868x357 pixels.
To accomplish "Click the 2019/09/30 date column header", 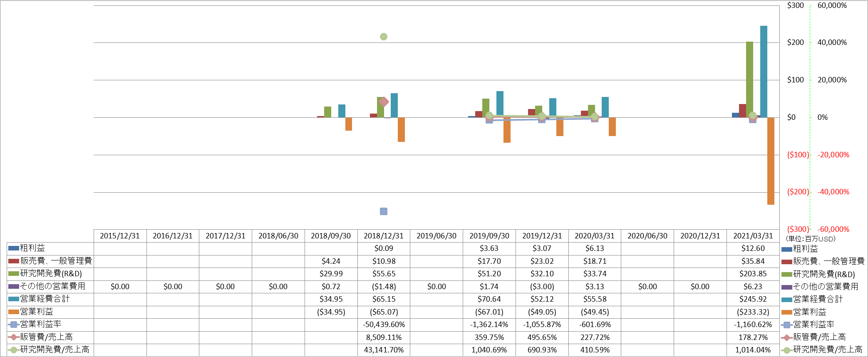I will click(489, 236).
